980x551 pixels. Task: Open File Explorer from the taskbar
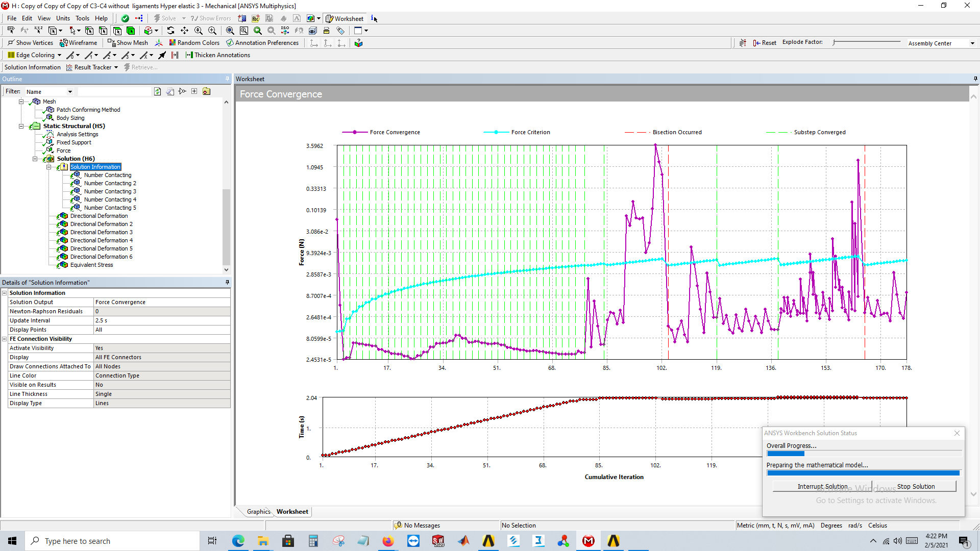[263, 541]
